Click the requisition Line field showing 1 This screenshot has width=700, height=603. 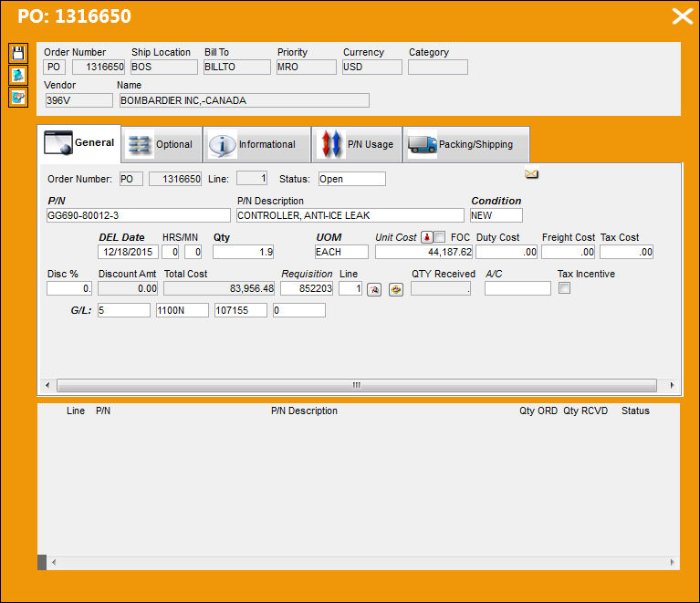click(350, 288)
